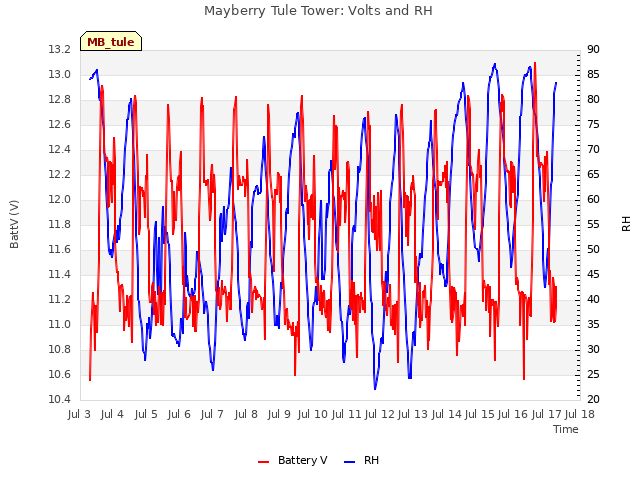
Task: Click the 13.0 left axis value
Action: 59,74
